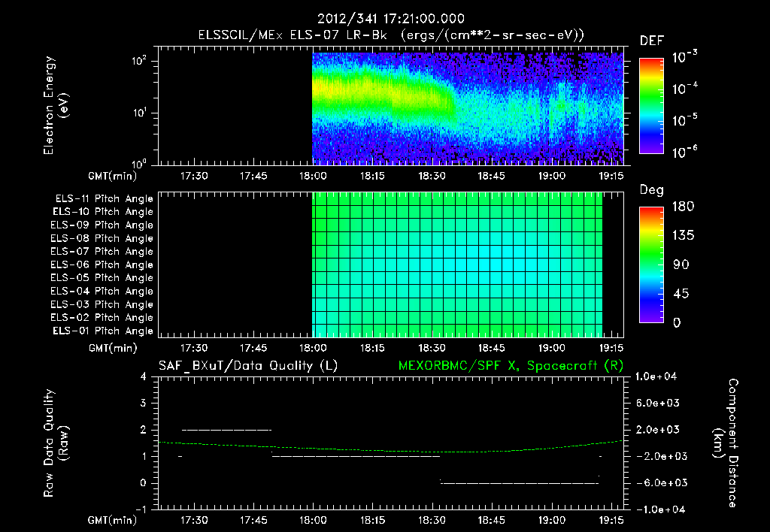
Task: Click the 180 value on the Deg scale
Action: coord(683,207)
